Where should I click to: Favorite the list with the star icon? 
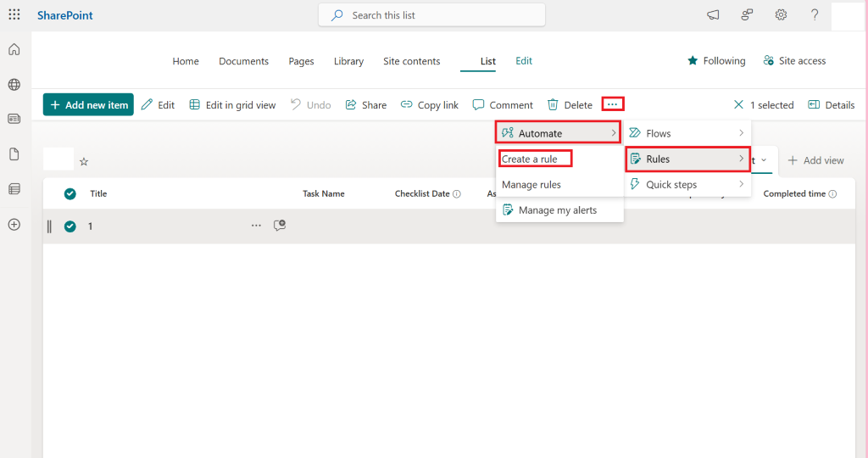click(x=84, y=162)
